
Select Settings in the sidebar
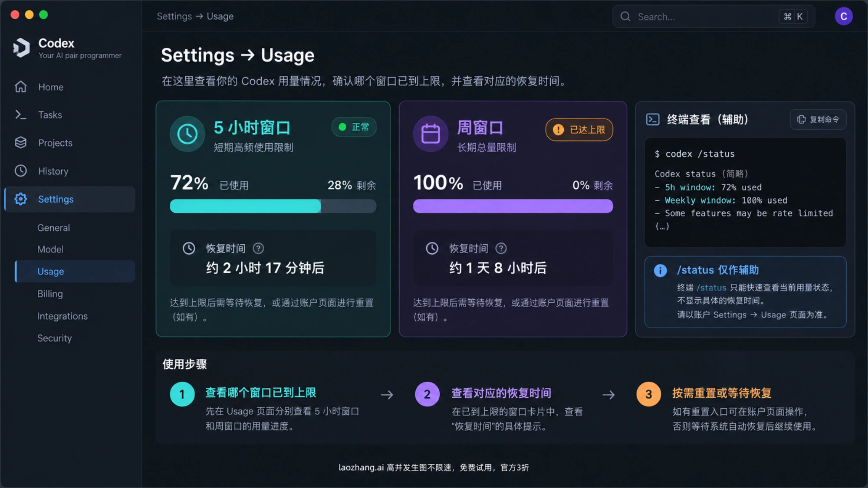pos(69,199)
